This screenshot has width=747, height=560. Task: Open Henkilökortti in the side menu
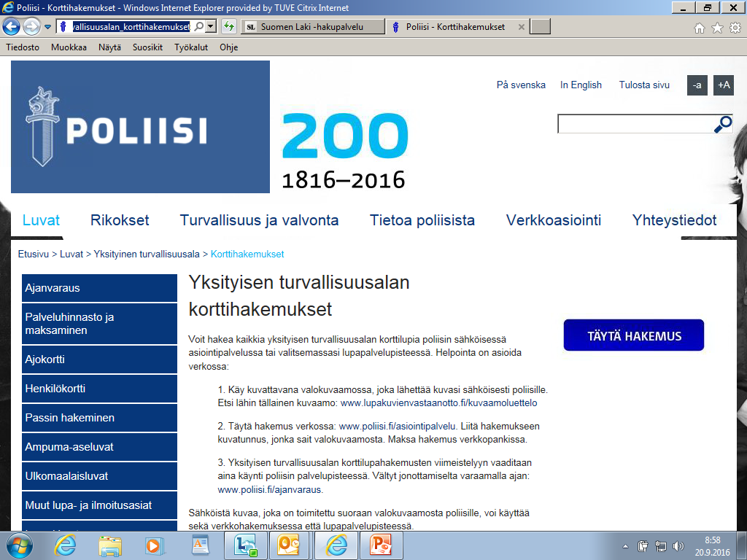point(99,389)
